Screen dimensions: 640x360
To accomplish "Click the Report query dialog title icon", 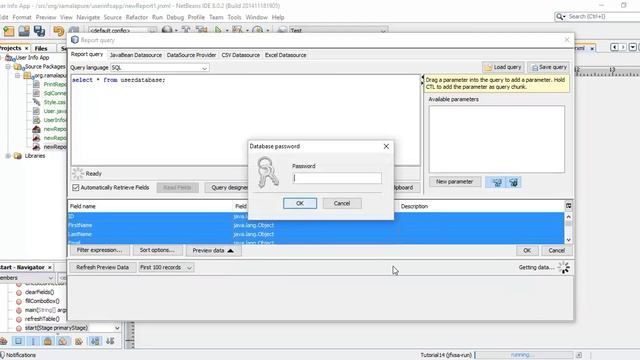I will click(75, 40).
